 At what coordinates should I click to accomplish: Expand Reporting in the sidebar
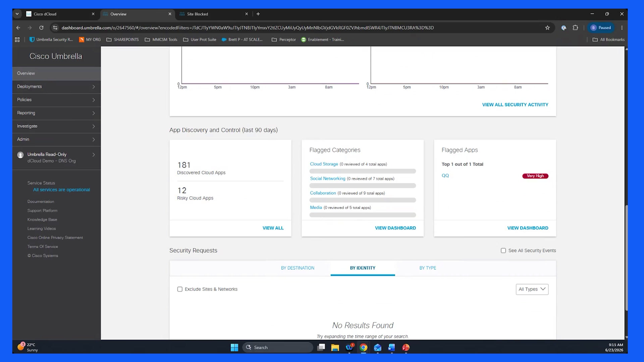click(56, 113)
